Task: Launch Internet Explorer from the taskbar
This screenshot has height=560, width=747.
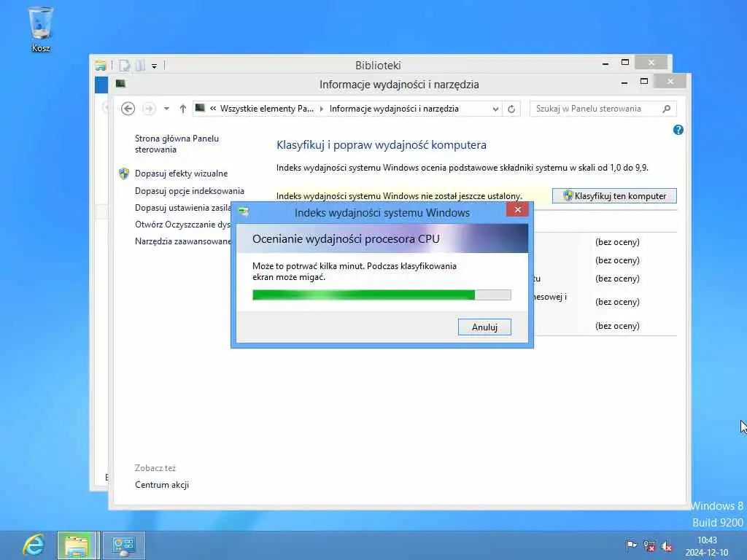Action: pos(34,545)
